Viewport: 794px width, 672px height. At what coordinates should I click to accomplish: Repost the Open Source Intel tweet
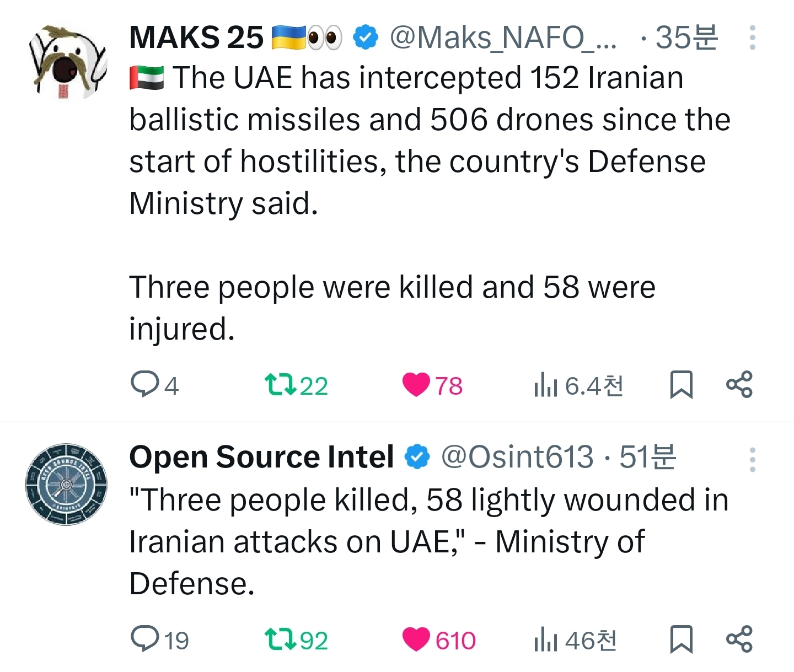(x=280, y=639)
